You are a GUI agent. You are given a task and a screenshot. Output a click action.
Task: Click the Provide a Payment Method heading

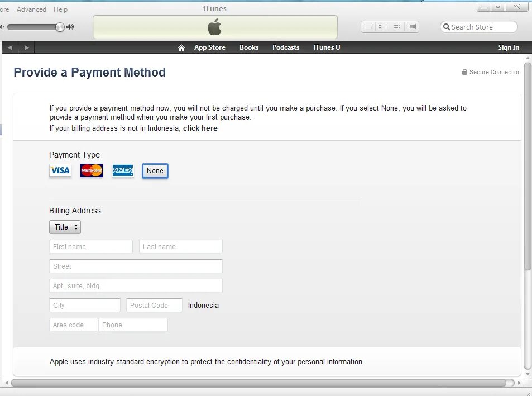click(x=89, y=72)
